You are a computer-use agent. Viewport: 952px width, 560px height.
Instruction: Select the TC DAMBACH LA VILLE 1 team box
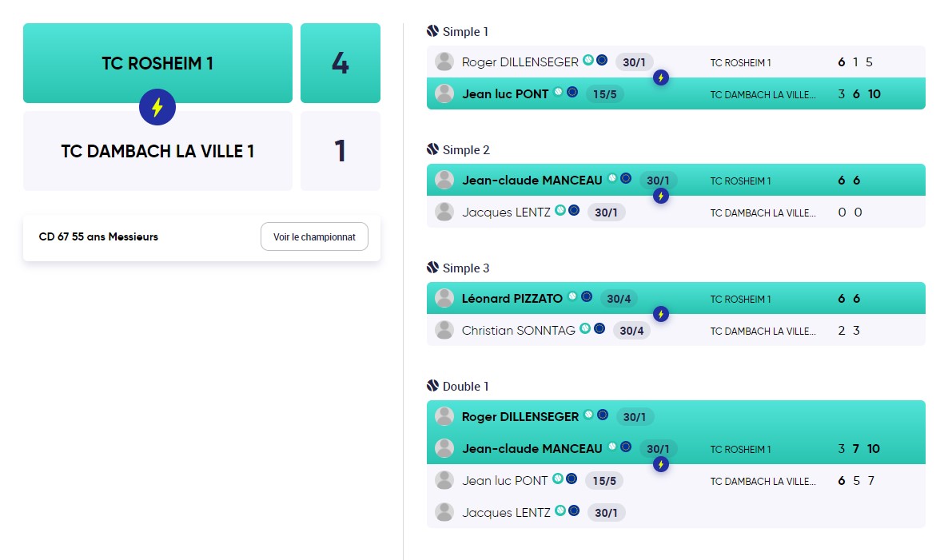click(x=157, y=151)
